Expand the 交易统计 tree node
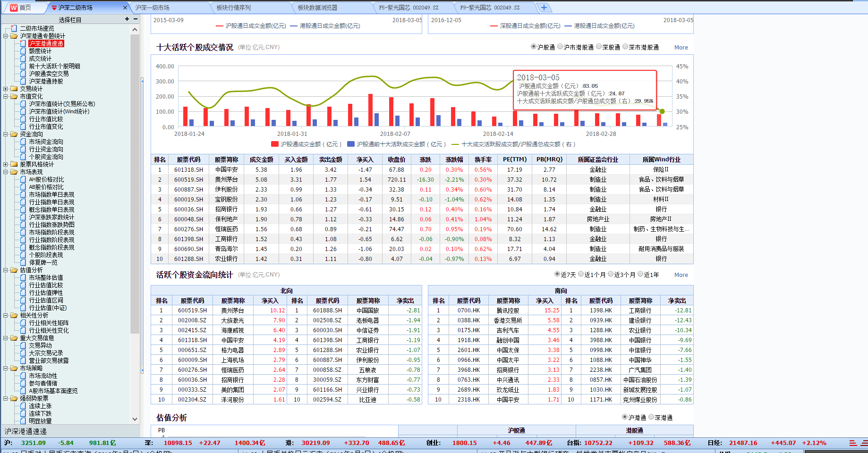 coord(6,89)
